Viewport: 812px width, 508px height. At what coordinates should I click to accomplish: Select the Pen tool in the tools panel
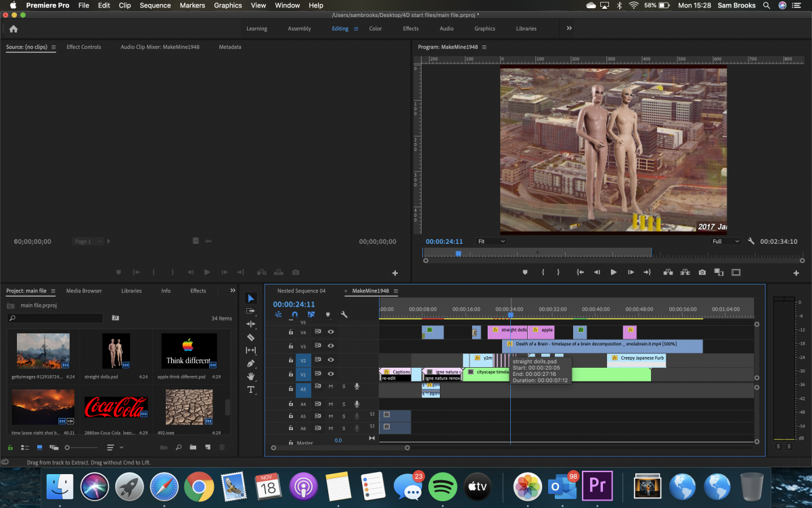pyautogui.click(x=250, y=363)
